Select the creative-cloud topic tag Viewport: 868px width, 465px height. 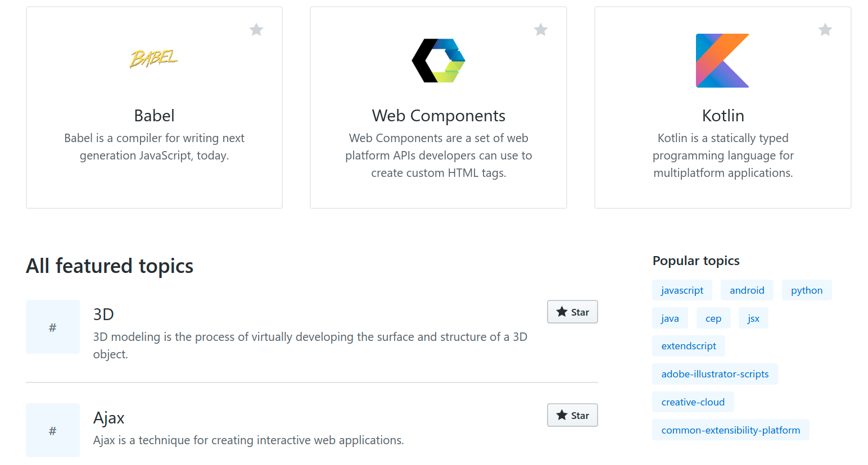click(693, 402)
